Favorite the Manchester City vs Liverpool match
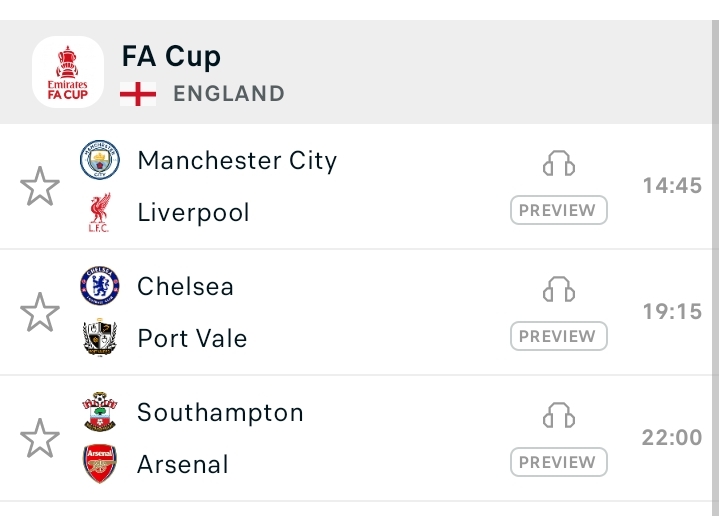 click(x=40, y=187)
